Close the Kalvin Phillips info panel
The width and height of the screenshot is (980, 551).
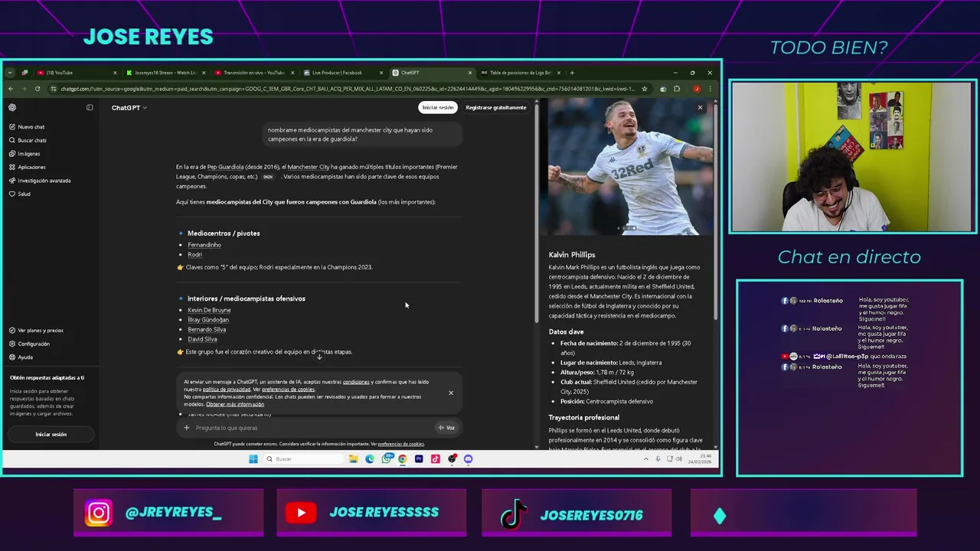700,108
